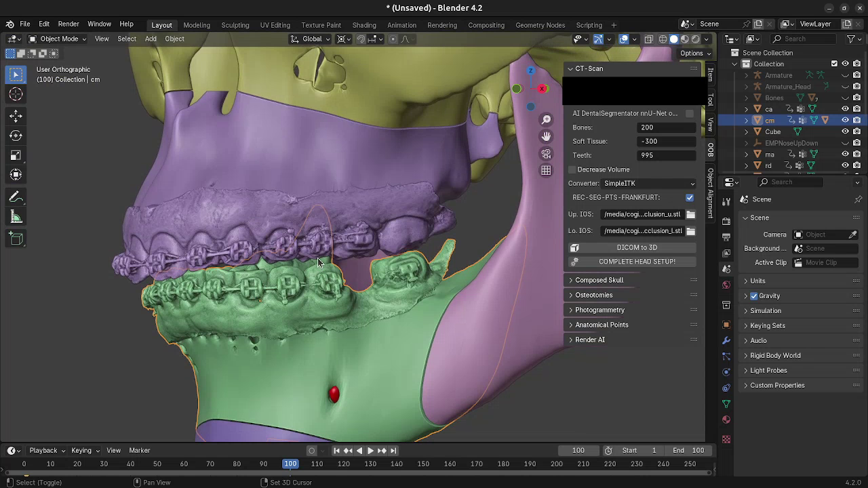Open the SimpleITK converter dropdown
868x488 pixels.
[x=649, y=184]
